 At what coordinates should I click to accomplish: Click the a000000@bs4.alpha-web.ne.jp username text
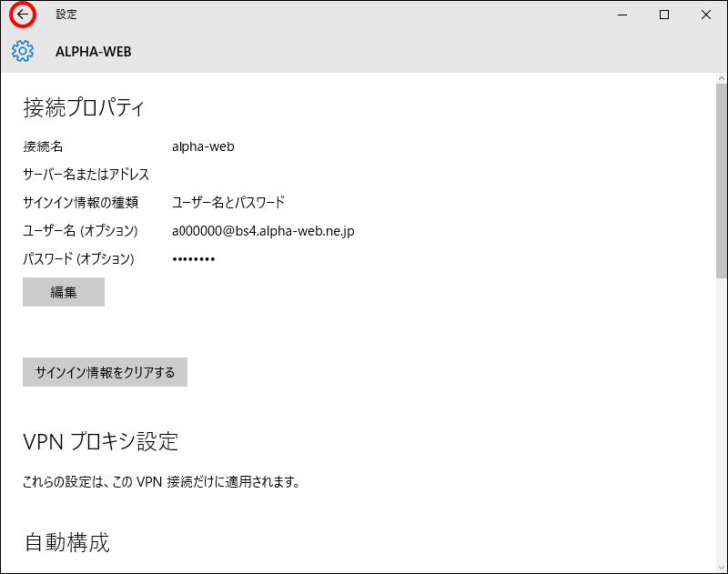tap(263, 231)
